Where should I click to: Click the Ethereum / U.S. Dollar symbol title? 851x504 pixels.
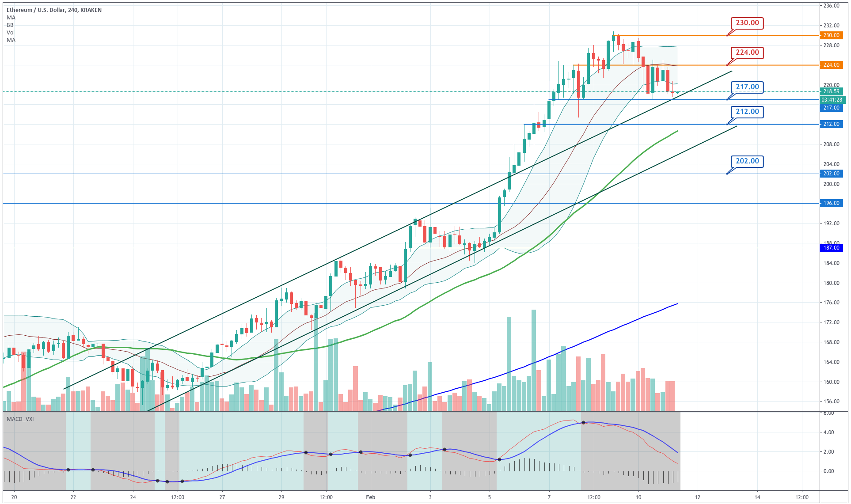click(54, 10)
